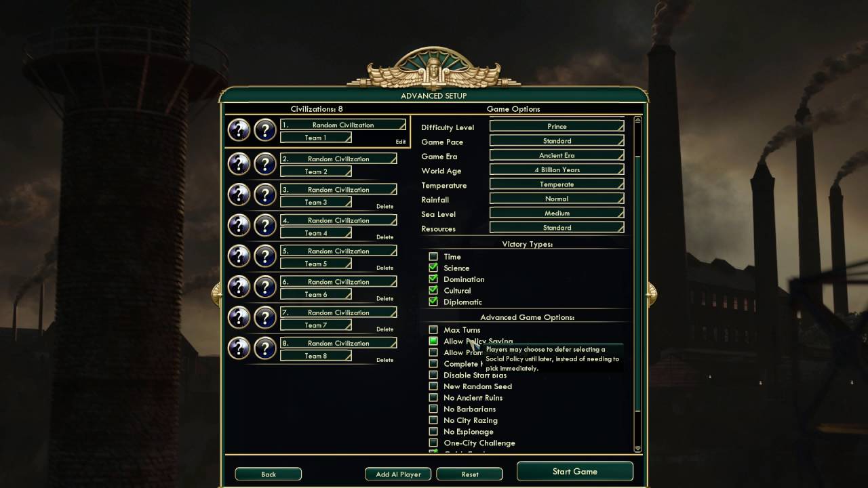
Task: Toggle the No Barbarians option
Action: pyautogui.click(x=433, y=409)
